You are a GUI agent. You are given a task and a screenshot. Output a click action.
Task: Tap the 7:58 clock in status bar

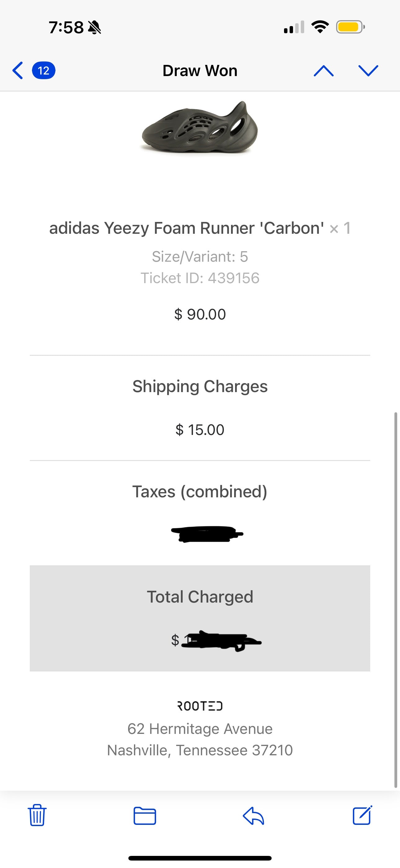tap(66, 27)
